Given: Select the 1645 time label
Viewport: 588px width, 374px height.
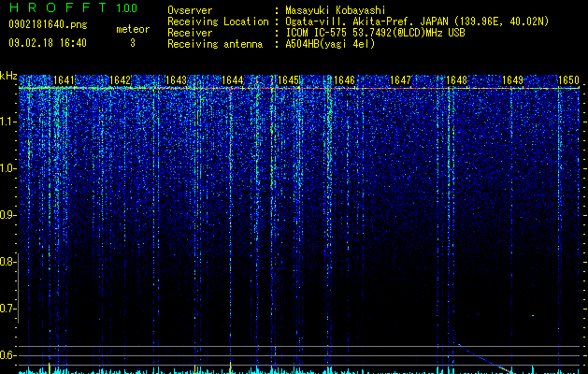Looking at the screenshot, I should (288, 80).
